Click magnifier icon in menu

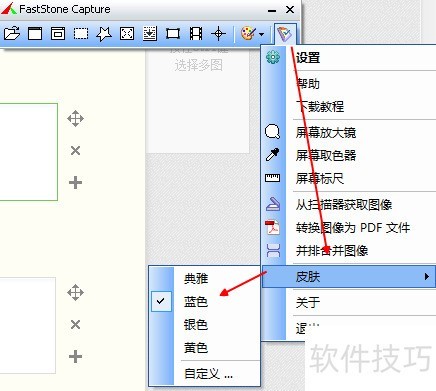point(273,132)
